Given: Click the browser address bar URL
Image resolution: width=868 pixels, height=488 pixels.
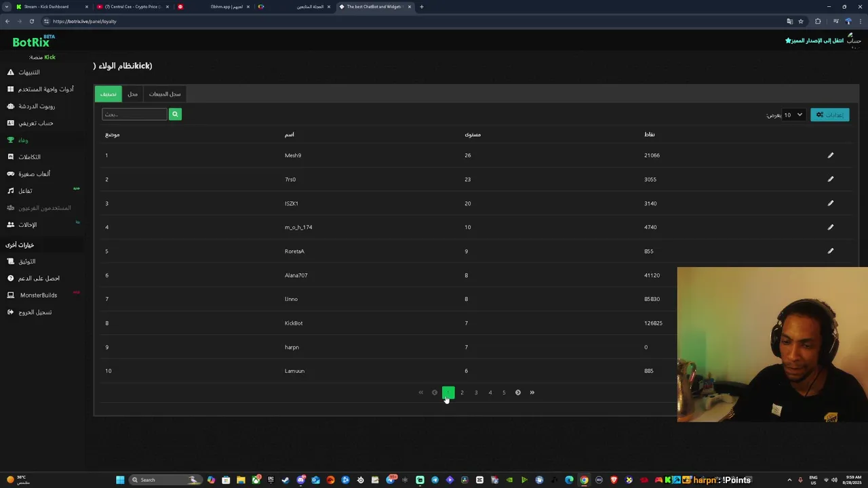Looking at the screenshot, I should click(x=85, y=21).
